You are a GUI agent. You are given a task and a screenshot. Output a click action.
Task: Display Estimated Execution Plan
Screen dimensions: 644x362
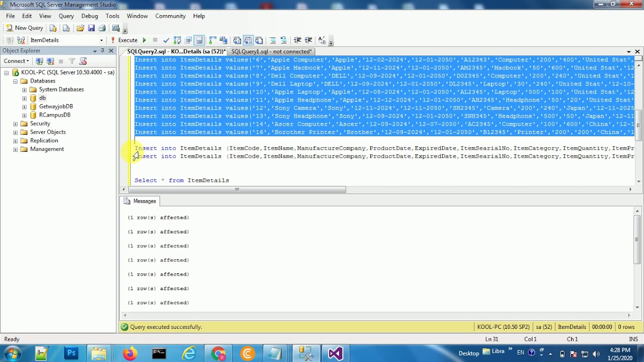[177, 40]
